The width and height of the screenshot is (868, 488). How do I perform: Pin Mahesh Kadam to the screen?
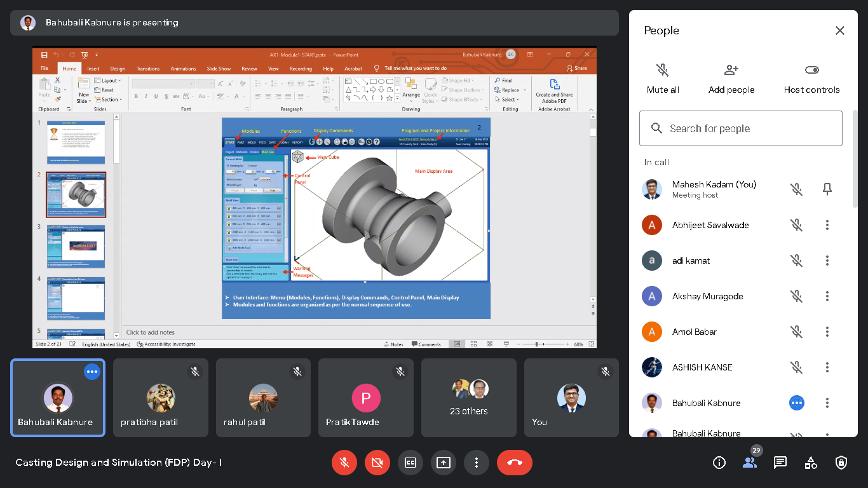click(x=827, y=189)
